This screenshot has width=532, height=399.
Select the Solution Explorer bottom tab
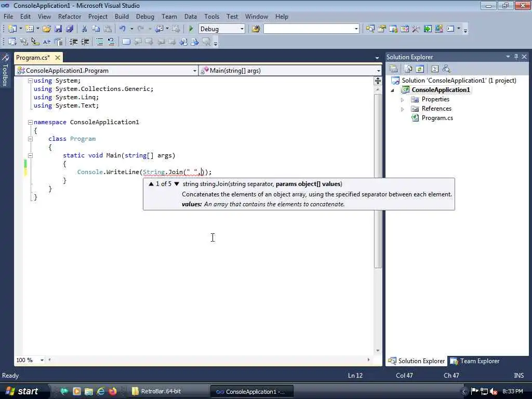pyautogui.click(x=416, y=362)
